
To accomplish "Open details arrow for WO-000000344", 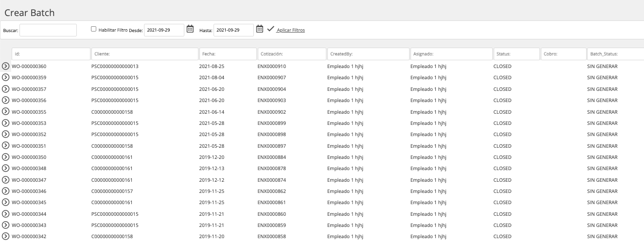I will click(x=6, y=214).
